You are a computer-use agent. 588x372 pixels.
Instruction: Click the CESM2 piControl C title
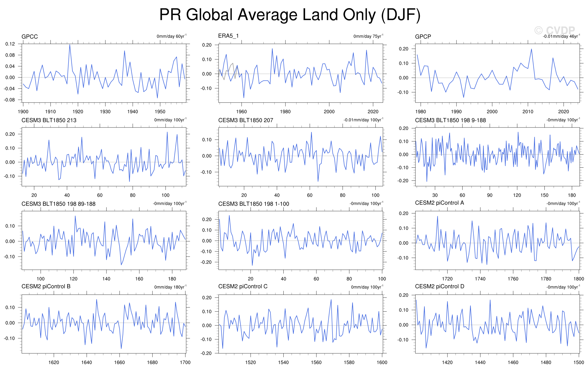243,286
